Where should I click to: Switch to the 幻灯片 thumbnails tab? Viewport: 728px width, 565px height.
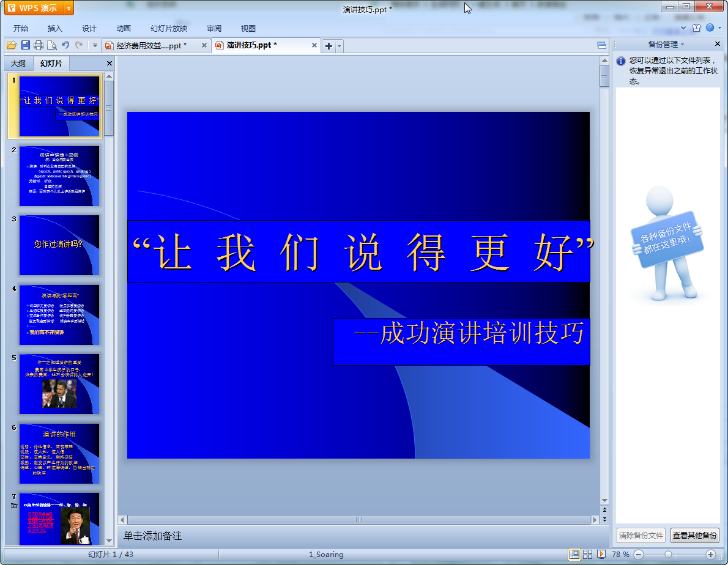pos(51,63)
